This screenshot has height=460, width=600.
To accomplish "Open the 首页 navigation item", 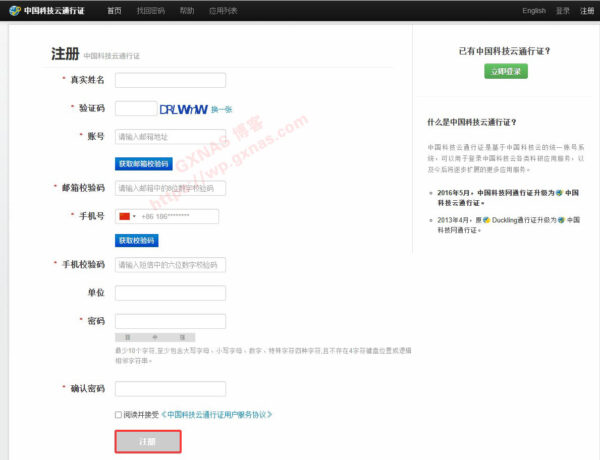I will coord(114,10).
